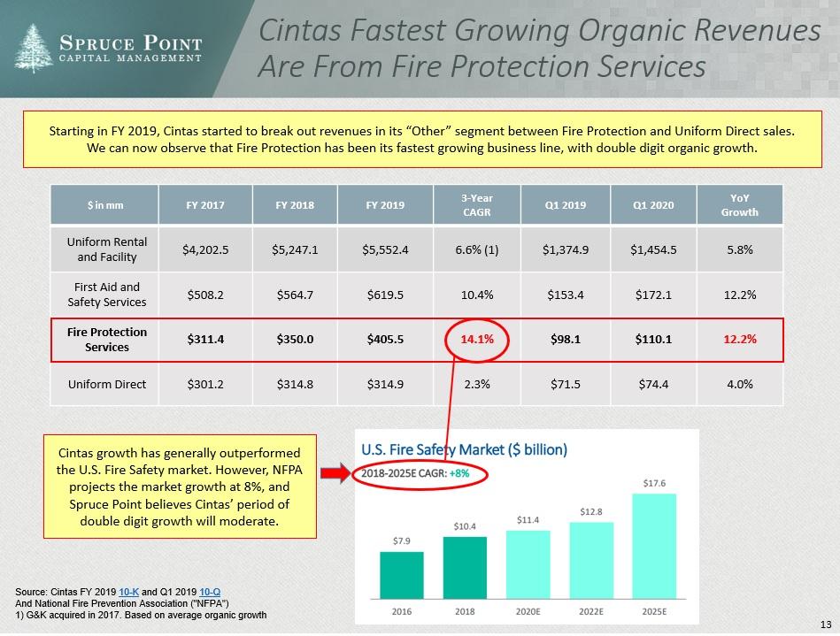The height and width of the screenshot is (636, 840).
Task: Click the $71.5 cell
Action: click(x=566, y=385)
